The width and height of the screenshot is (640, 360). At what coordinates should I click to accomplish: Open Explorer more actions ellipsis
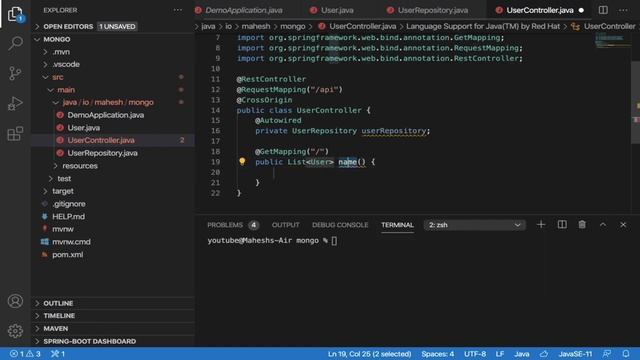tap(178, 10)
